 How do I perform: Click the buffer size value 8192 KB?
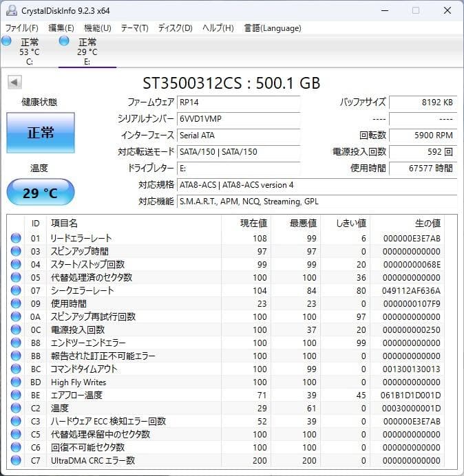pos(423,102)
